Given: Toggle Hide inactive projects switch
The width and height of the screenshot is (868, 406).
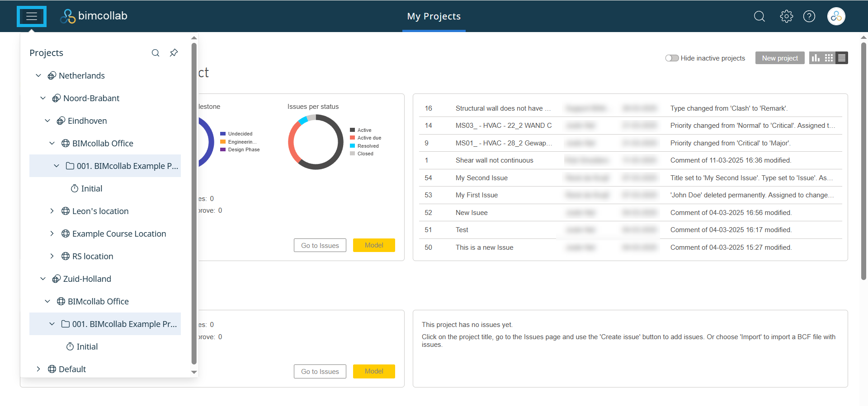Looking at the screenshot, I should (x=672, y=58).
